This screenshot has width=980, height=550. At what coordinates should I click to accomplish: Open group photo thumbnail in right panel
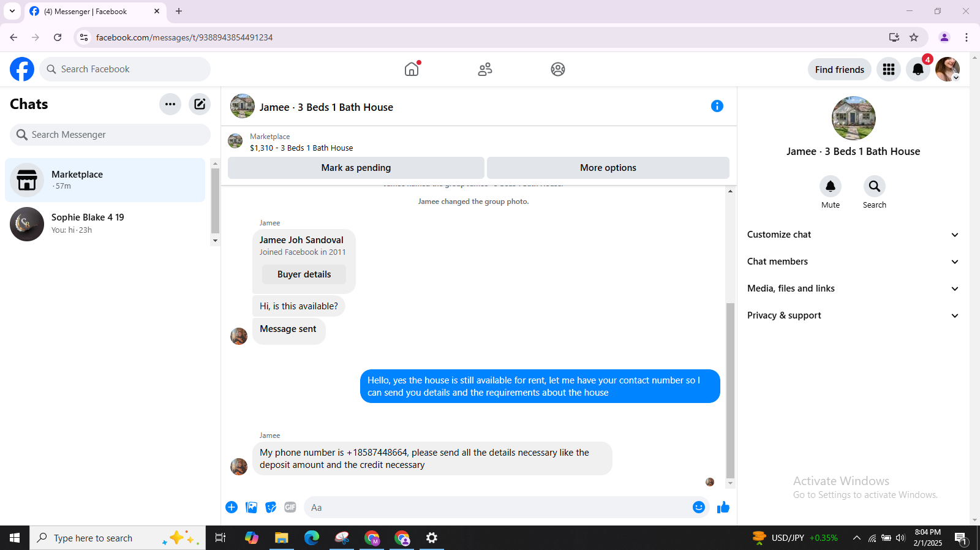(853, 118)
